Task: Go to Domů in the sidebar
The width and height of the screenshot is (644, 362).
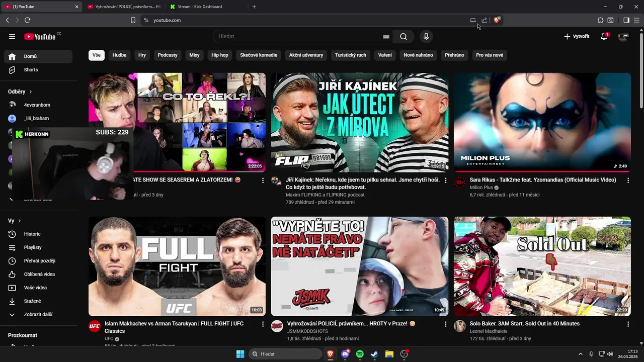Action: [38, 56]
